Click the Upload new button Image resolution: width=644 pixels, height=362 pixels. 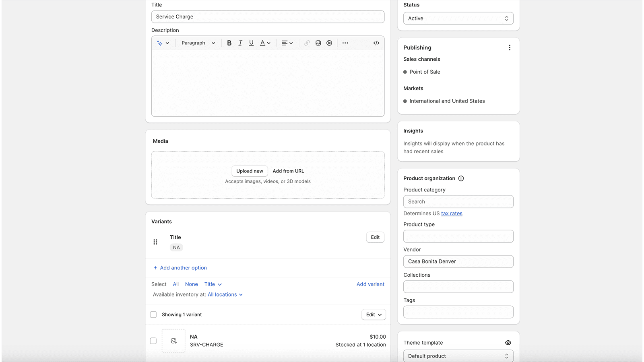[250, 171]
